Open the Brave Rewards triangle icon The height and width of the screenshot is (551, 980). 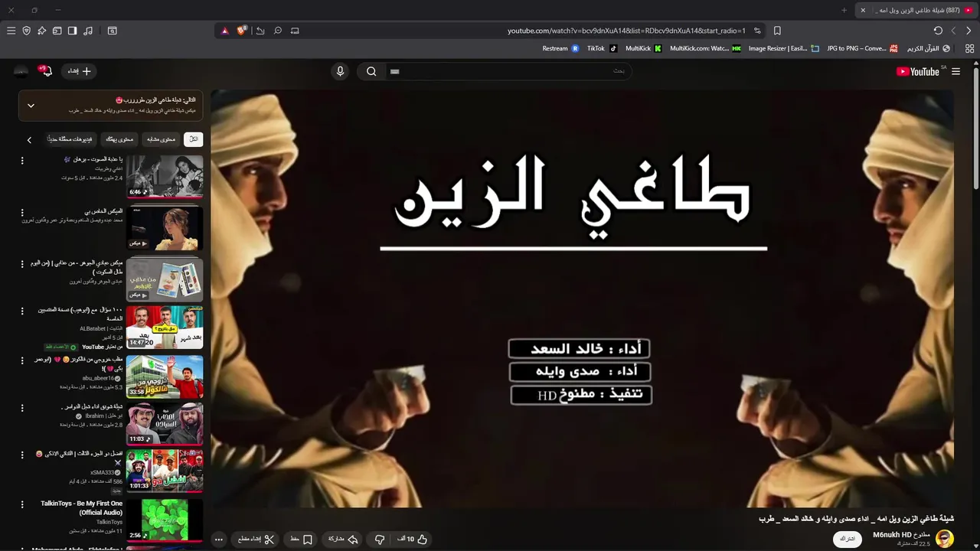[224, 31]
